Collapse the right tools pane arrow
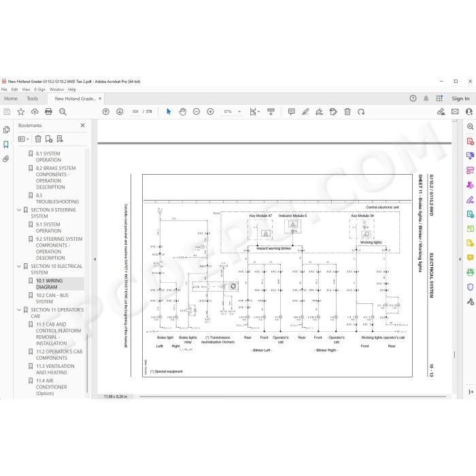Screen dimensions: 476x476 point(460,259)
